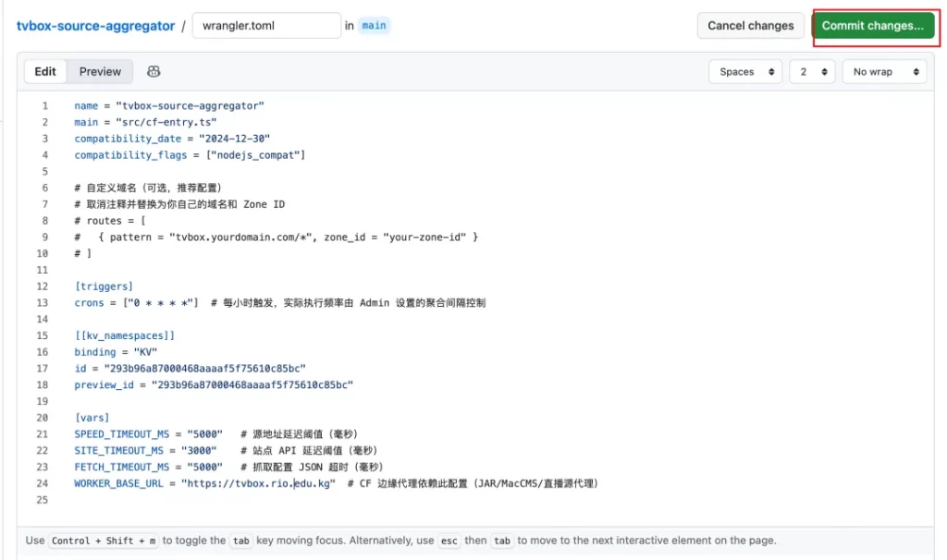Screen dimensions: 947x560
Task: Click the main branch label
Action: (374, 25)
